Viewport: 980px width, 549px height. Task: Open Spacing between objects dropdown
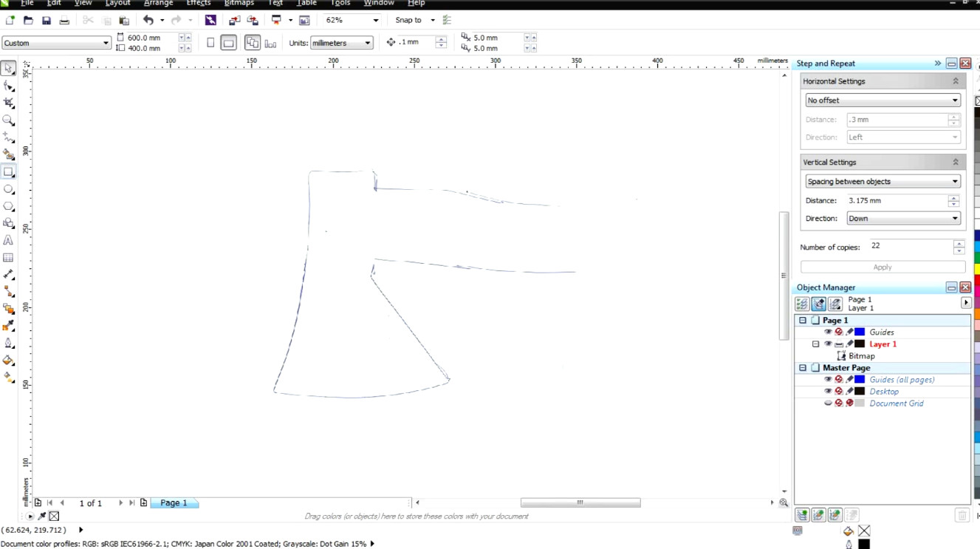(883, 182)
